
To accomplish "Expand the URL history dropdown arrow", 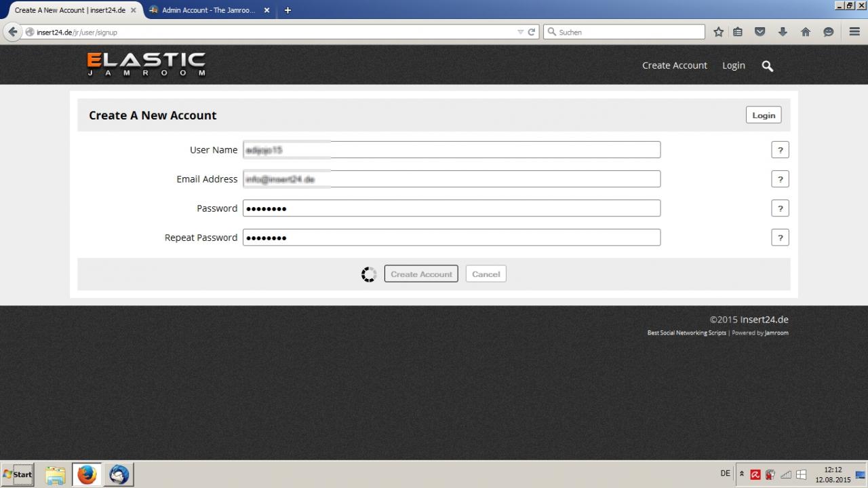I will click(x=520, y=32).
